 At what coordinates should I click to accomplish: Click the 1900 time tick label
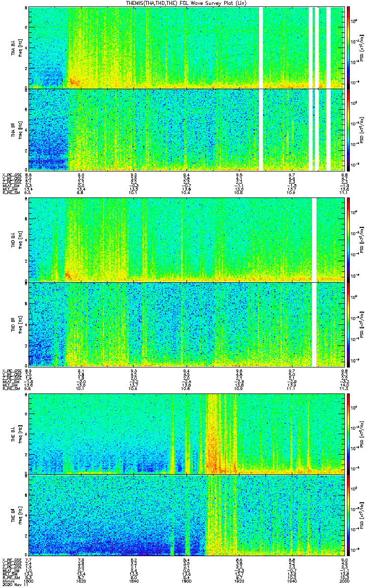tap(186, 581)
